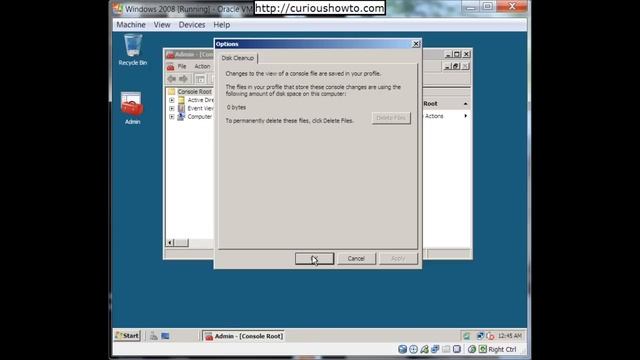Minimize the inner MMC child window
This screenshot has width=640, height=360.
(x=447, y=66)
